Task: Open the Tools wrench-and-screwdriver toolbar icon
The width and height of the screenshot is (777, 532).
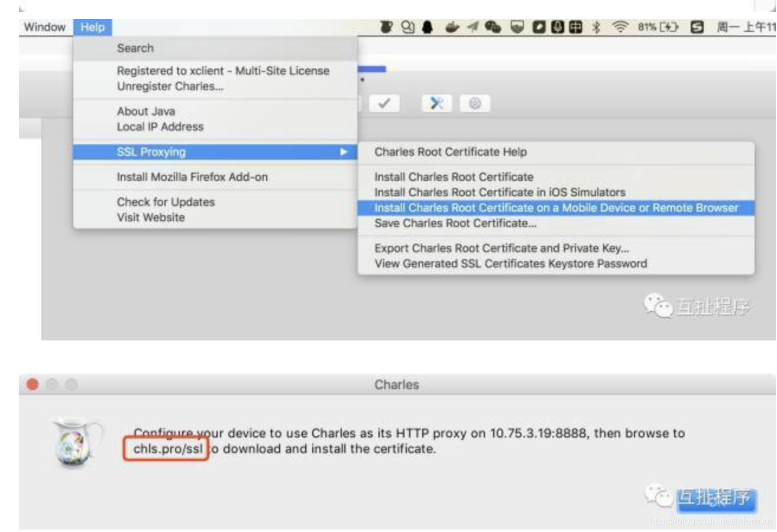Action: click(437, 104)
